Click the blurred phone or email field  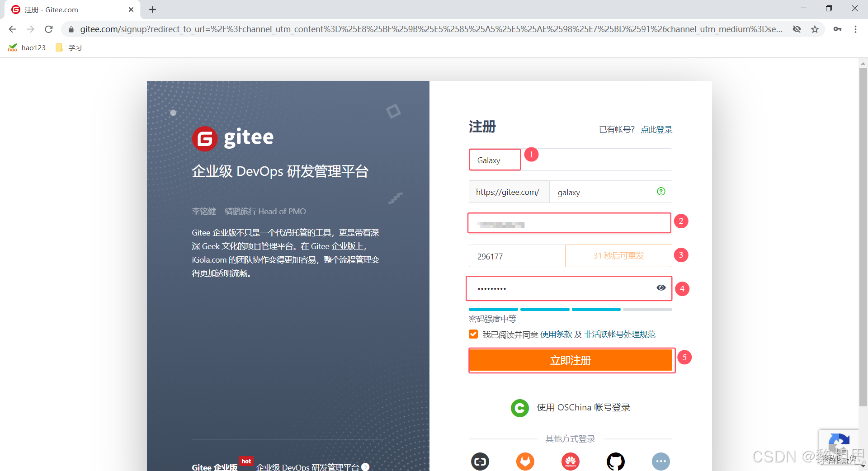(x=569, y=223)
